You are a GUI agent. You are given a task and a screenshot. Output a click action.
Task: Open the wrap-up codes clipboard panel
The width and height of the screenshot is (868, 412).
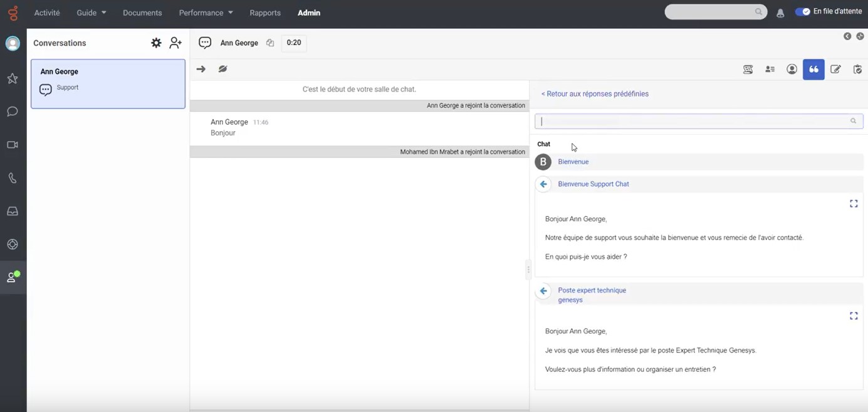click(x=857, y=69)
